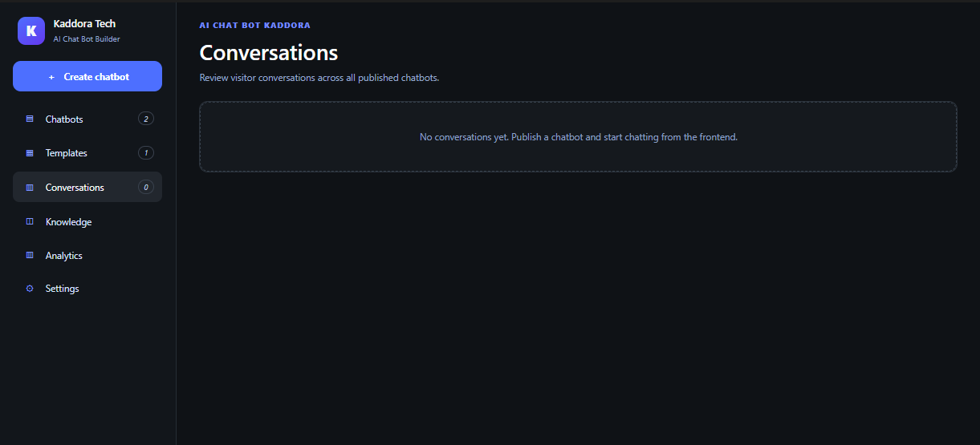Screen dimensions: 980x445
Task: Click the Kaddora Tech brand name
Action: pyautogui.click(x=84, y=24)
